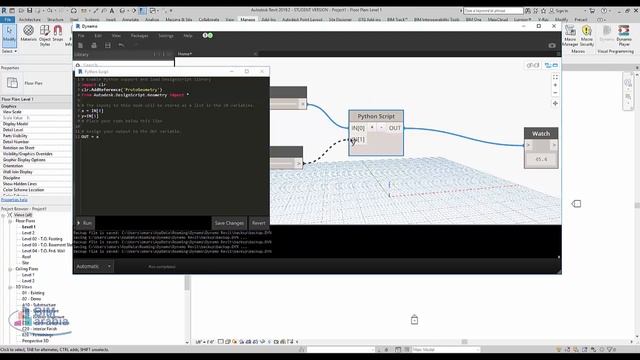
Task: Click the camera export image icon in Dynamo
Action: tap(552, 45)
